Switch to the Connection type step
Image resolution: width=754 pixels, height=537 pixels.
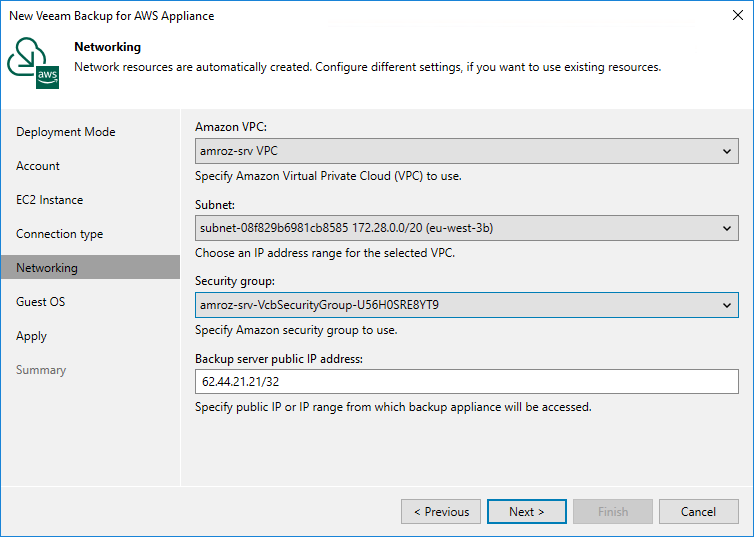coord(60,234)
